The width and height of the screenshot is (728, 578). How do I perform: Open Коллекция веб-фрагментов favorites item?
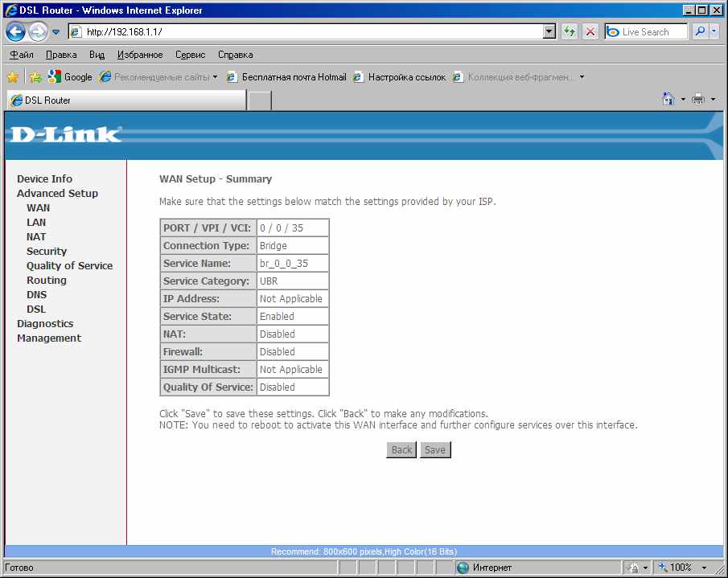coord(518,77)
